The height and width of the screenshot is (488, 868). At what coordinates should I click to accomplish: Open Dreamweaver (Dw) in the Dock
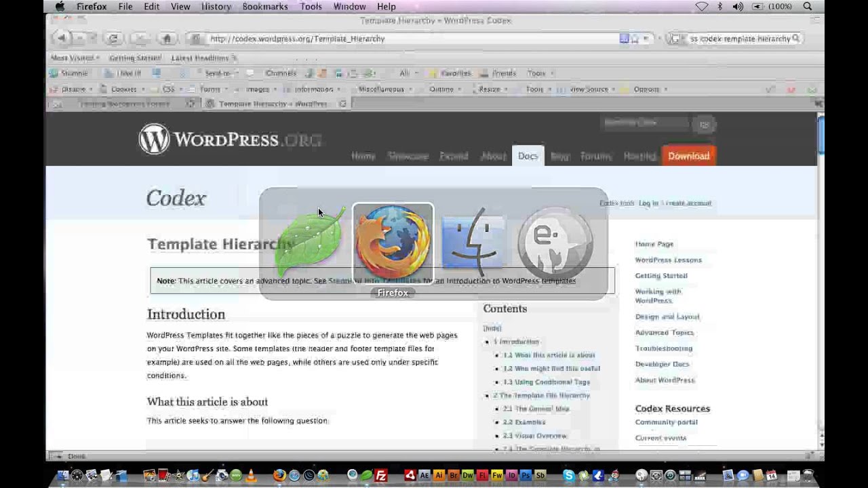467,476
